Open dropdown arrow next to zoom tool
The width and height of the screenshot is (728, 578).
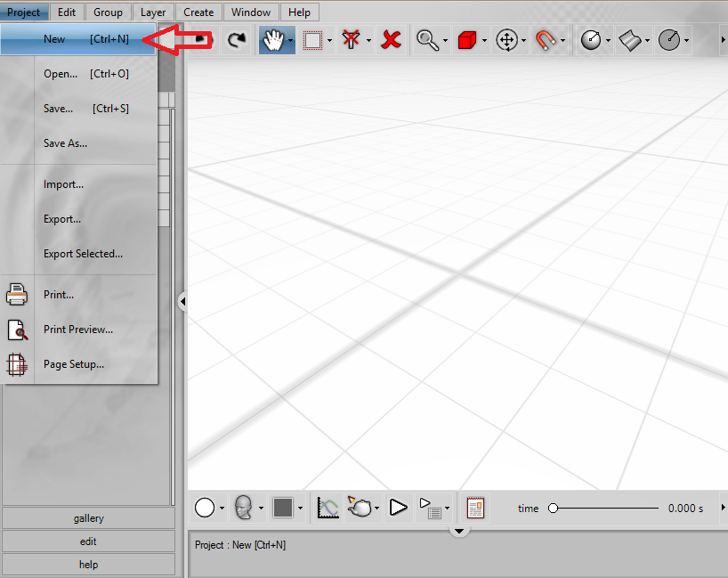pyautogui.click(x=445, y=40)
